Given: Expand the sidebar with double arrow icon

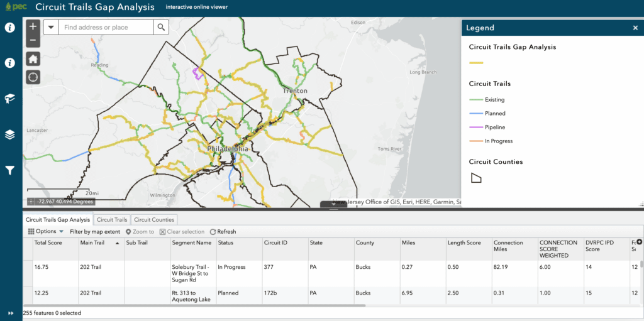Looking at the screenshot, I should point(10,313).
